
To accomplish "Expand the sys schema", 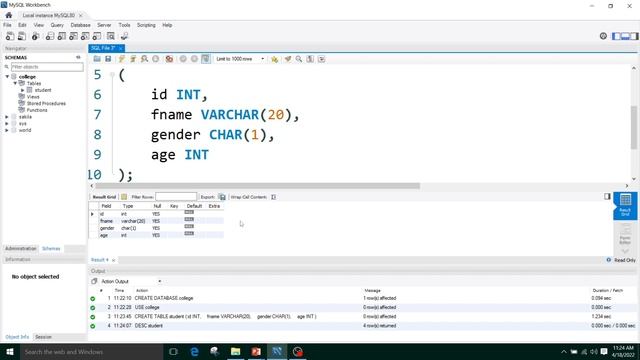I will coord(7,123).
